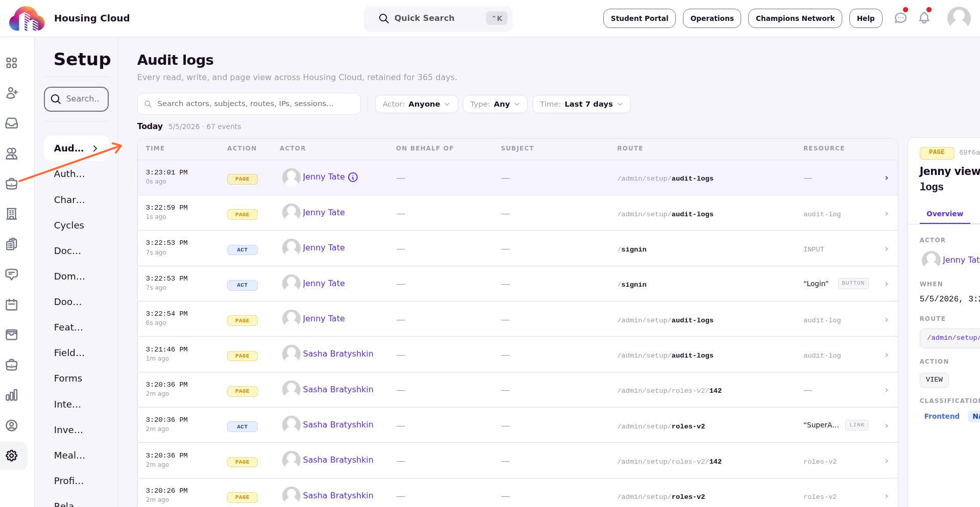Open the notifications bell
The image size is (980, 507).
(x=924, y=18)
